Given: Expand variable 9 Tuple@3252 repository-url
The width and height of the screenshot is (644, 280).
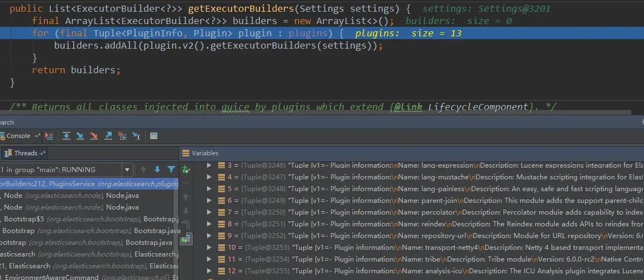Looking at the screenshot, I should (x=209, y=236).
